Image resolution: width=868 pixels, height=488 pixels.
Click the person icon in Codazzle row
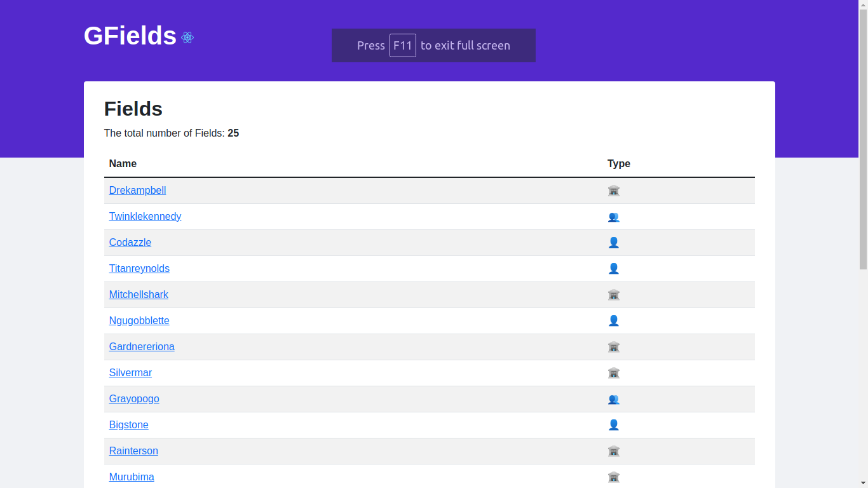[x=613, y=243]
